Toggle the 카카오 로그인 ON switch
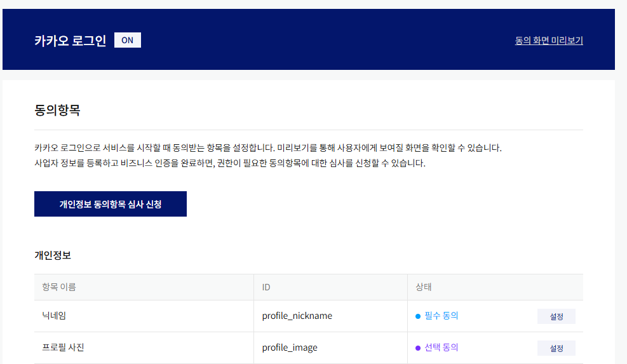Viewport: 627px width, 364px height. click(128, 40)
